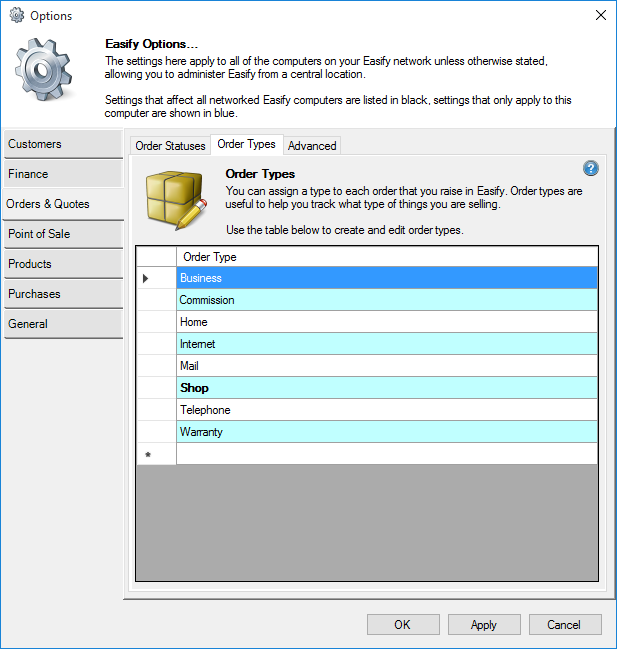
Task: Select the Warranty order type row
Action: (x=386, y=432)
